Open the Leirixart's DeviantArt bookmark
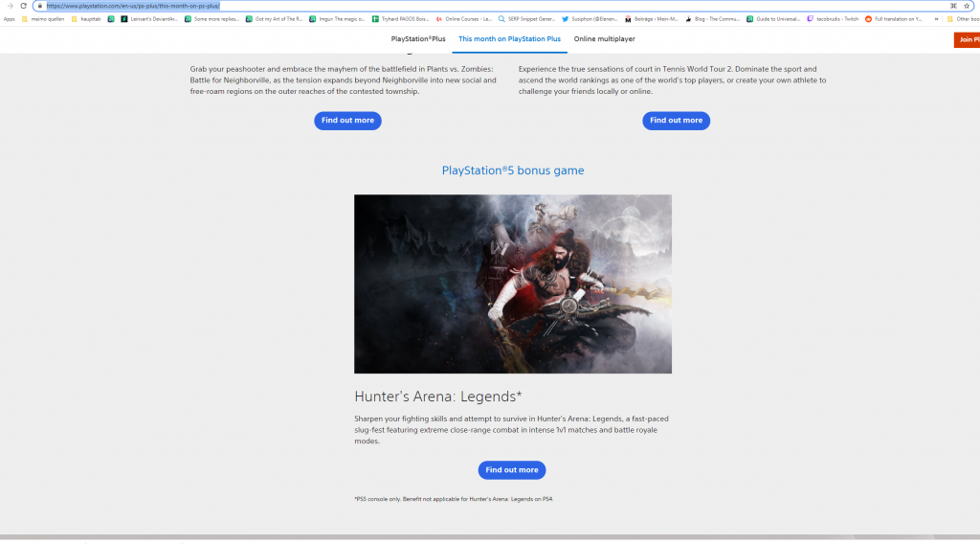Screen dimensions: 980x544 [x=149, y=19]
